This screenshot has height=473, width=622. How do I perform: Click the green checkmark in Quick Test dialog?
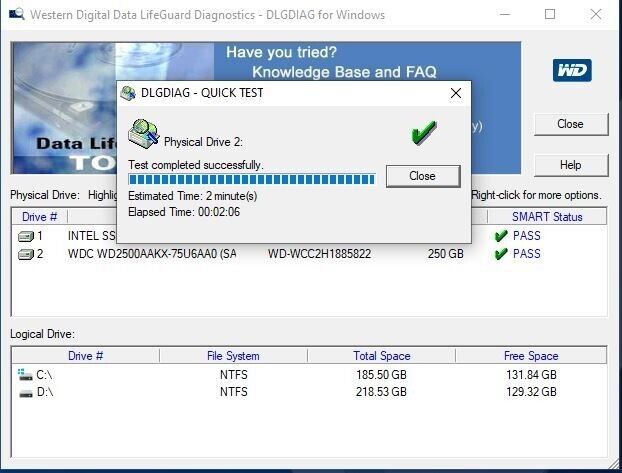point(424,133)
